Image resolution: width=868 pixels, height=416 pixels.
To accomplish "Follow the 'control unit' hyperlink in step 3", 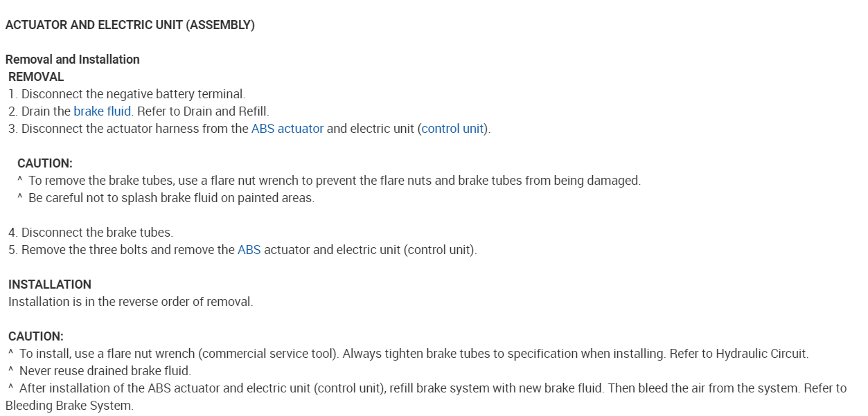I will coord(452,129).
